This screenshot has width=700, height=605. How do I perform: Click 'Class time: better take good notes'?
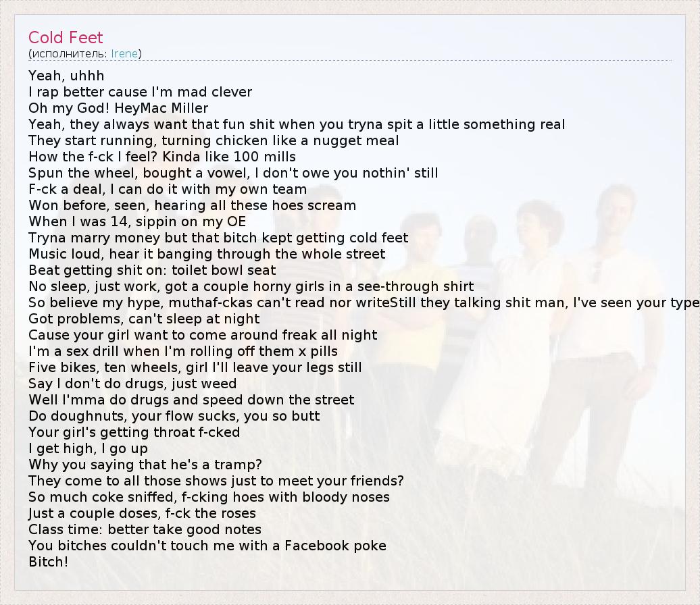(145, 529)
